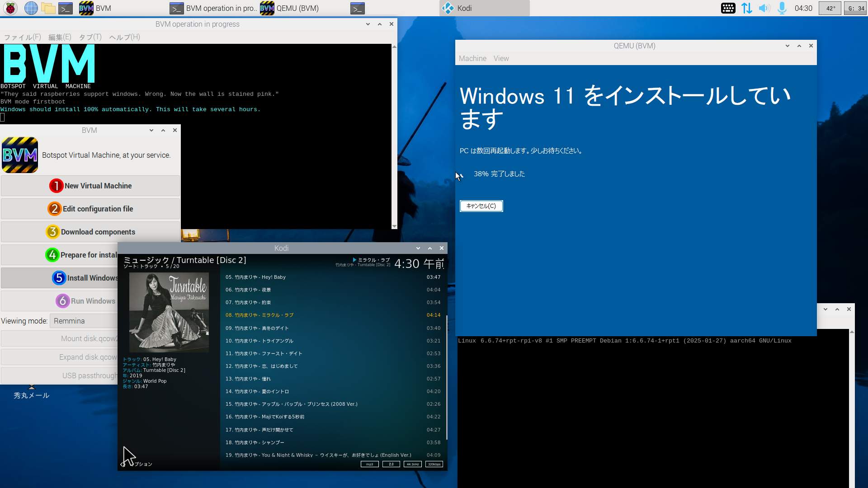868x488 pixels.
Task: Click Run Windows button
Action: (59, 301)
